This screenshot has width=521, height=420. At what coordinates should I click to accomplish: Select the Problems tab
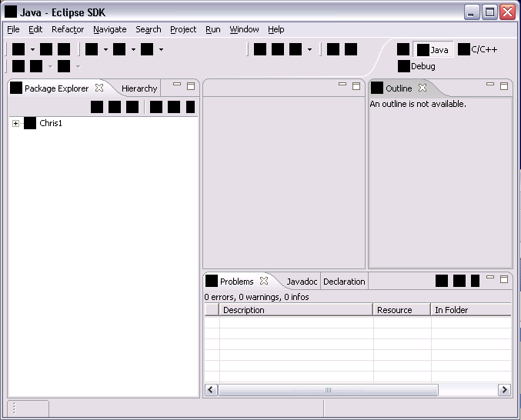236,282
